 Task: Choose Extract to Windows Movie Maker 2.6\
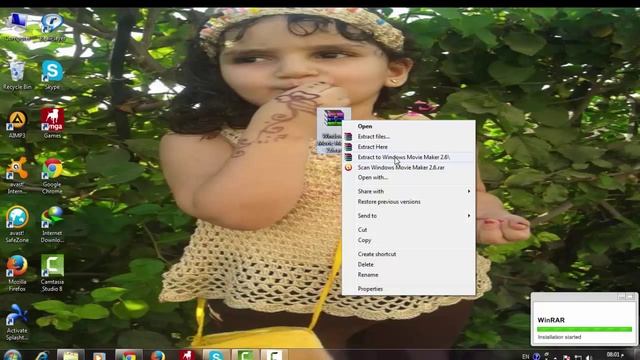point(408,157)
